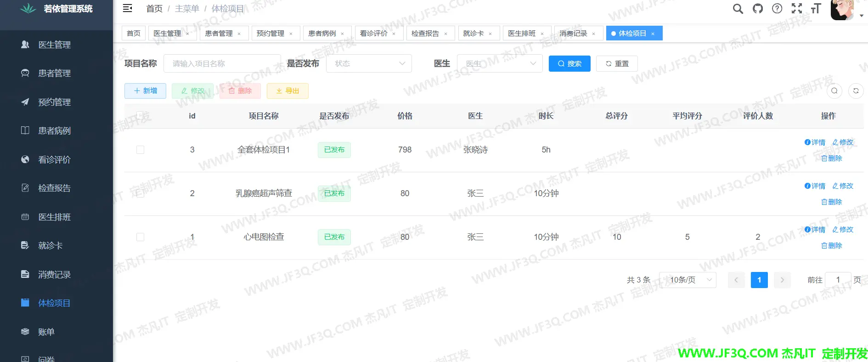Open 医生排班 in the sidebar menu
This screenshot has height=362, width=868.
(54, 217)
